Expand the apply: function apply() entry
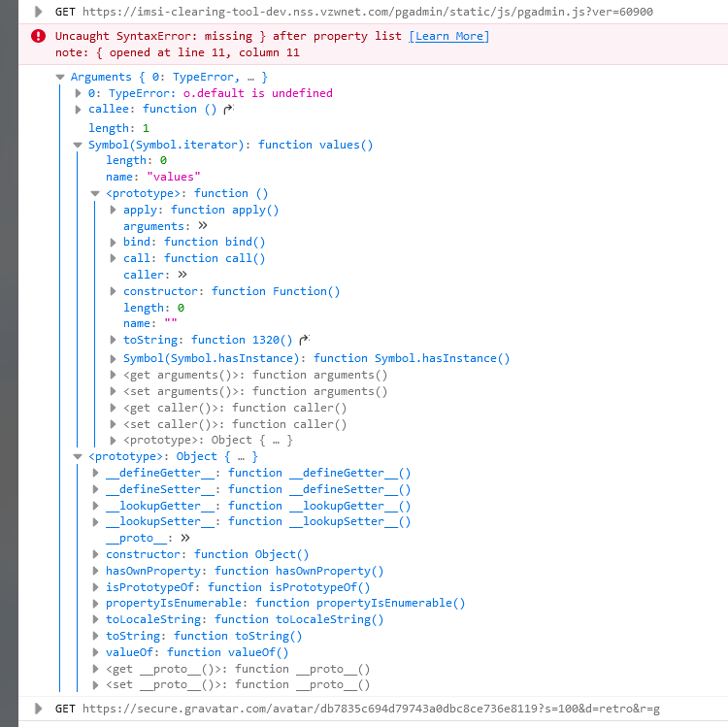 114,210
